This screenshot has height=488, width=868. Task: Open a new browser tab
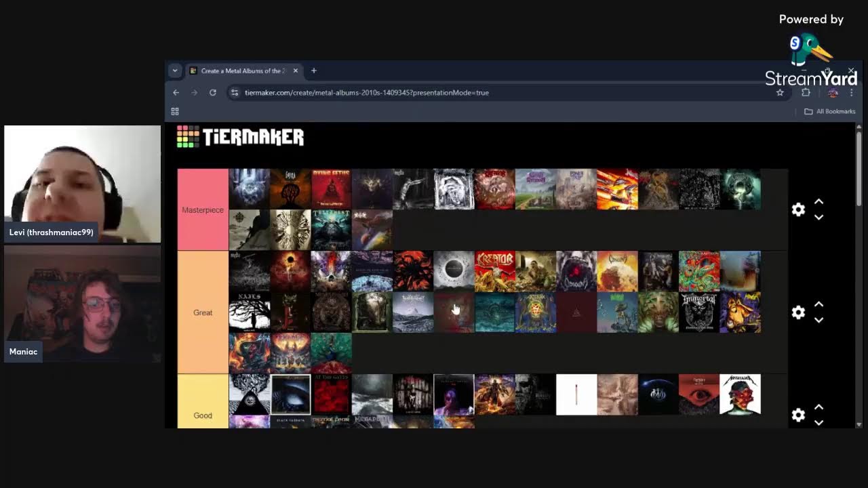[x=313, y=70]
